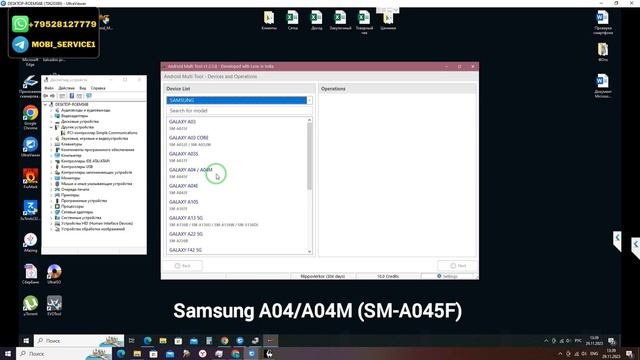The width and height of the screenshot is (640, 360).
Task: Click the Back button in Android Multi Tool
Action: (x=183, y=266)
